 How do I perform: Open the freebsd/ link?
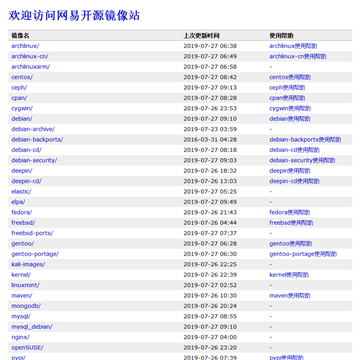[23, 223]
